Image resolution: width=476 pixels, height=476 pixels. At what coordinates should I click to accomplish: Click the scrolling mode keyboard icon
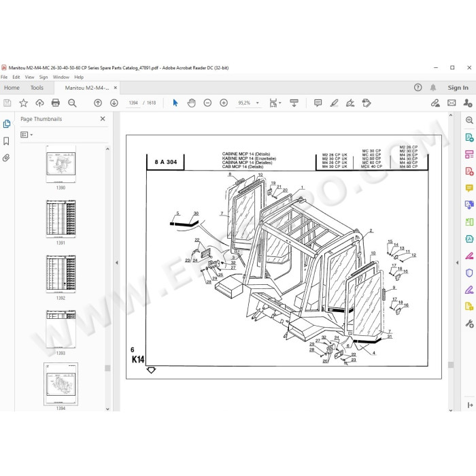point(294,103)
